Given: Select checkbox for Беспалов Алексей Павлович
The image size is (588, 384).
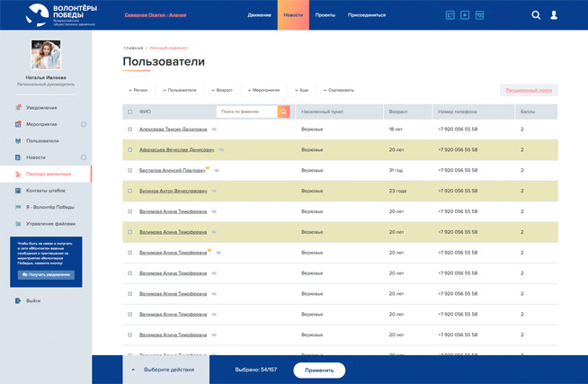Looking at the screenshot, I should tap(130, 171).
